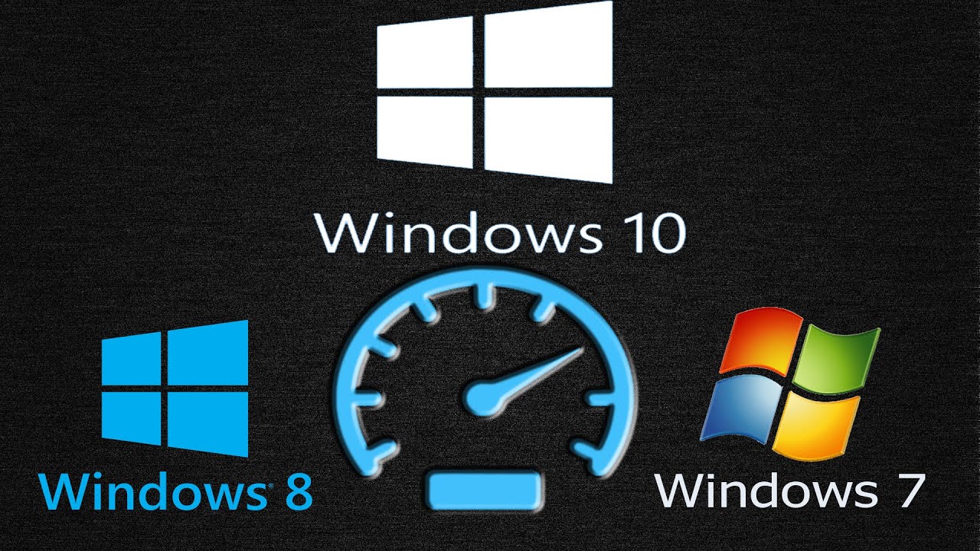
Task: Click the blue Windows 8 logo
Action: click(x=175, y=389)
